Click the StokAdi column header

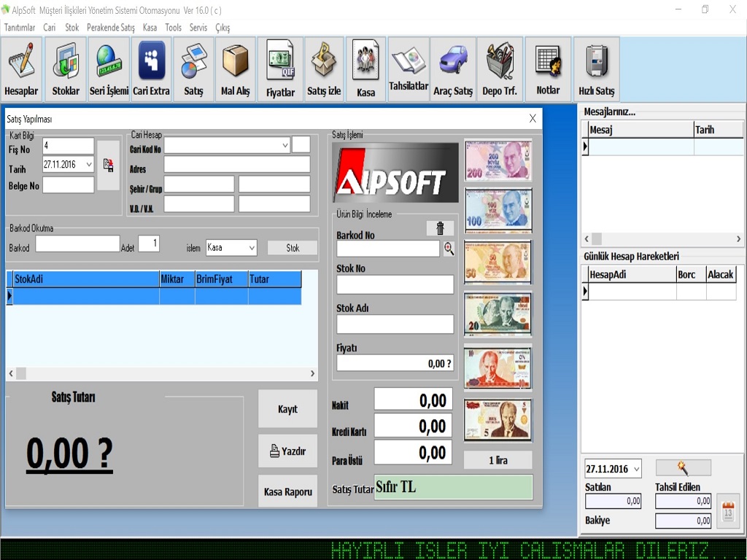click(86, 279)
